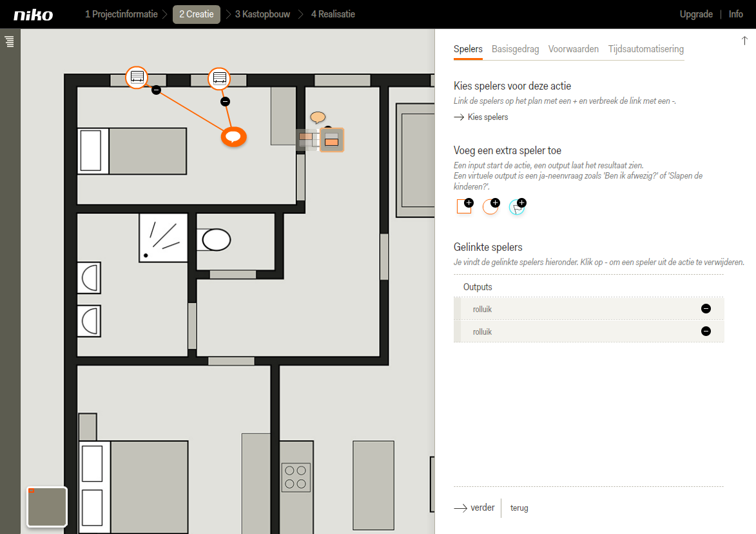Click the Outputs heading
The width and height of the screenshot is (756, 534).
click(478, 287)
